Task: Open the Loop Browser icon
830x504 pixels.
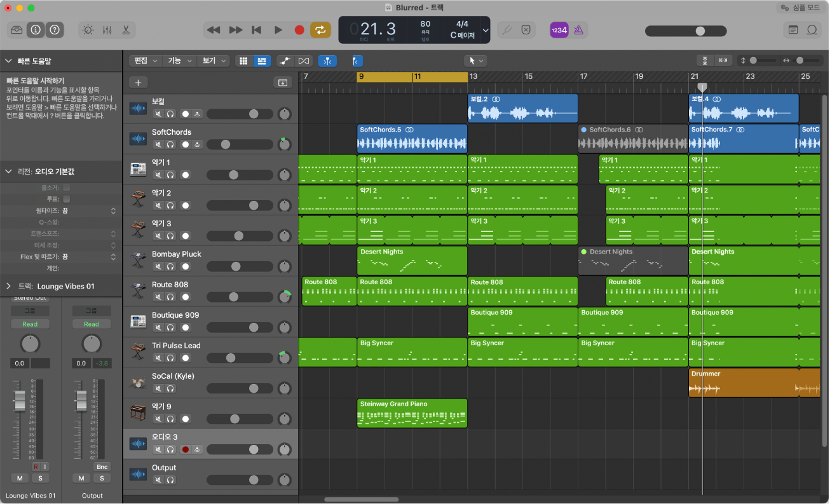Action: (x=812, y=30)
